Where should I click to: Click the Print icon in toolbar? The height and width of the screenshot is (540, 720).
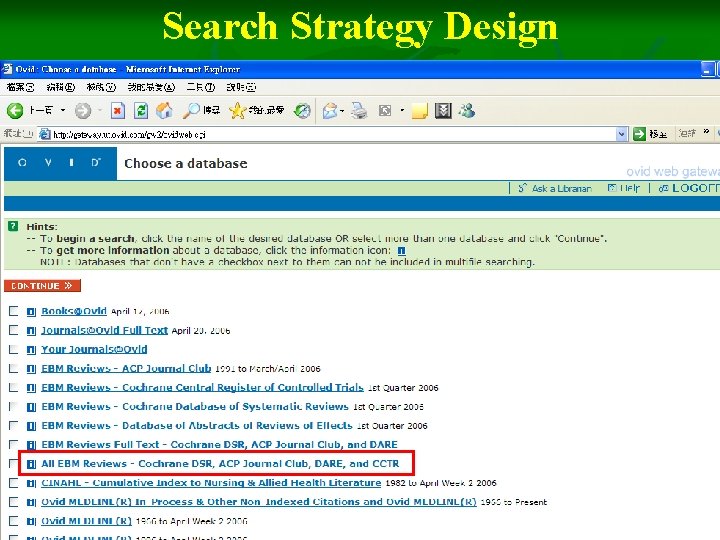click(x=360, y=110)
